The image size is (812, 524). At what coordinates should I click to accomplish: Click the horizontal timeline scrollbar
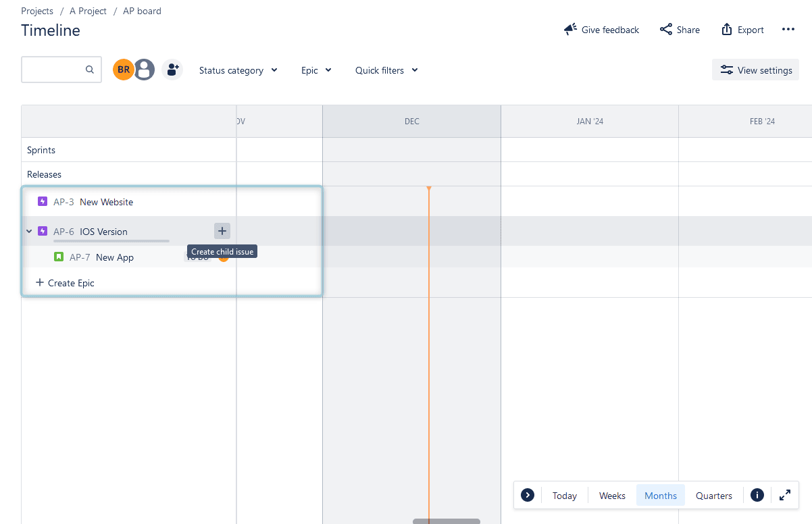click(446, 521)
